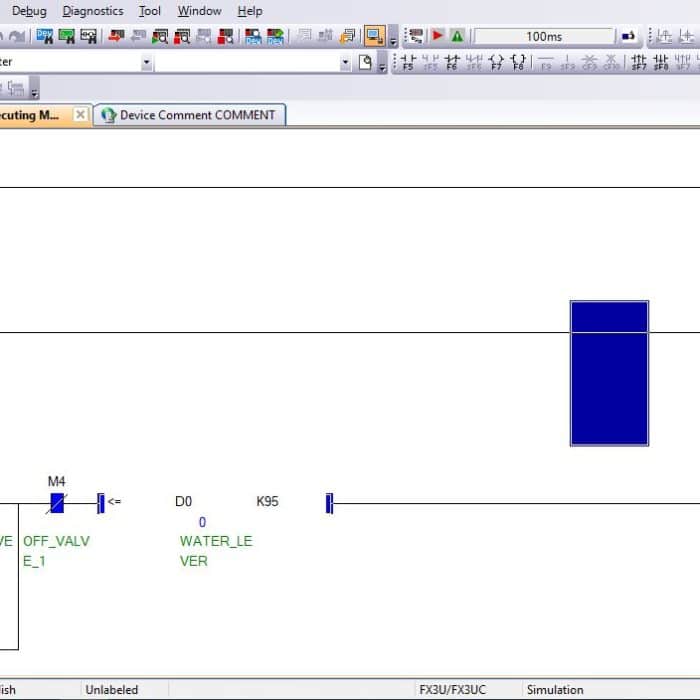Expand the combo toolbar overflow options
Image resolution: width=700 pixels, height=700 pixels.
coord(382,62)
